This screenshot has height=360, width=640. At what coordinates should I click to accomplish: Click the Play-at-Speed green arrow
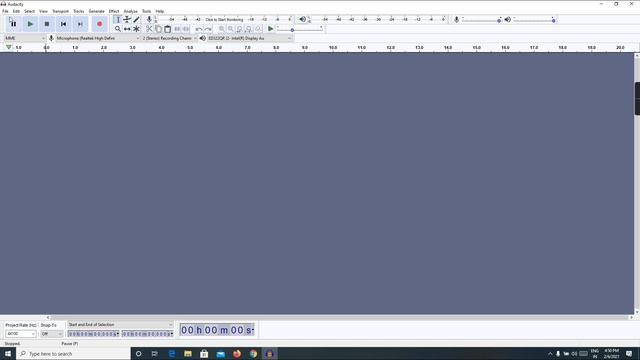pyautogui.click(x=270, y=29)
